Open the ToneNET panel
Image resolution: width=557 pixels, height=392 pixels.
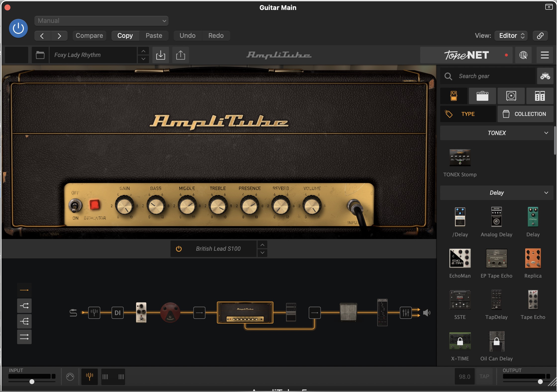pyautogui.click(x=466, y=55)
